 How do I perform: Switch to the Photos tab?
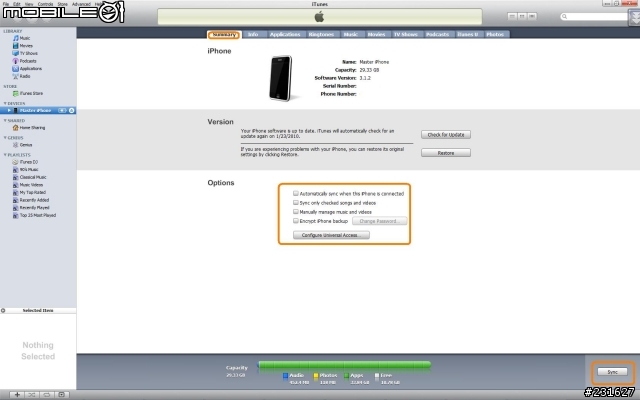(x=495, y=35)
